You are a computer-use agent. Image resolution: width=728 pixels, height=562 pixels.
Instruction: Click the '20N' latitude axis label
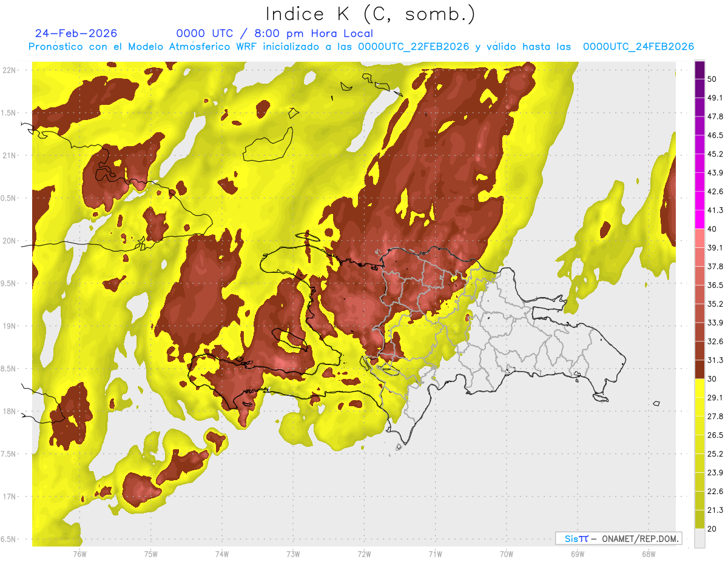pos(8,241)
